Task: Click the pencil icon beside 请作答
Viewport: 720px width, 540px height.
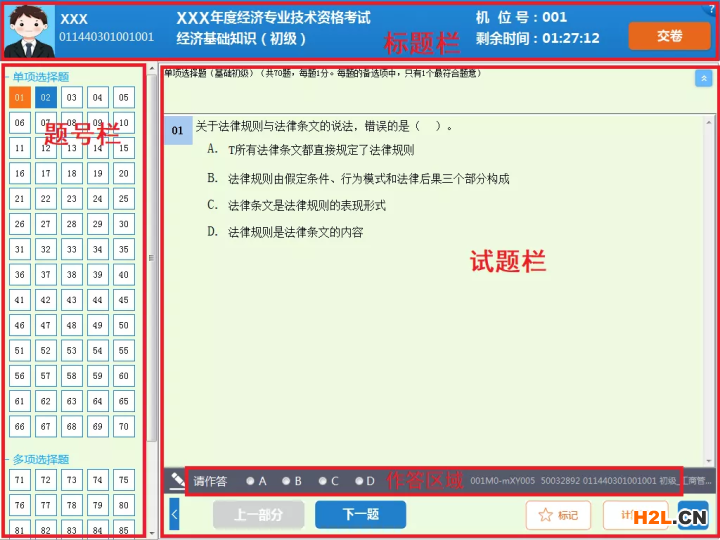Action: (x=179, y=481)
